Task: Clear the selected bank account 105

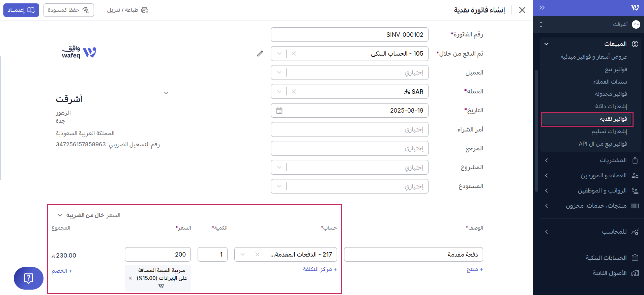Action: (x=294, y=54)
